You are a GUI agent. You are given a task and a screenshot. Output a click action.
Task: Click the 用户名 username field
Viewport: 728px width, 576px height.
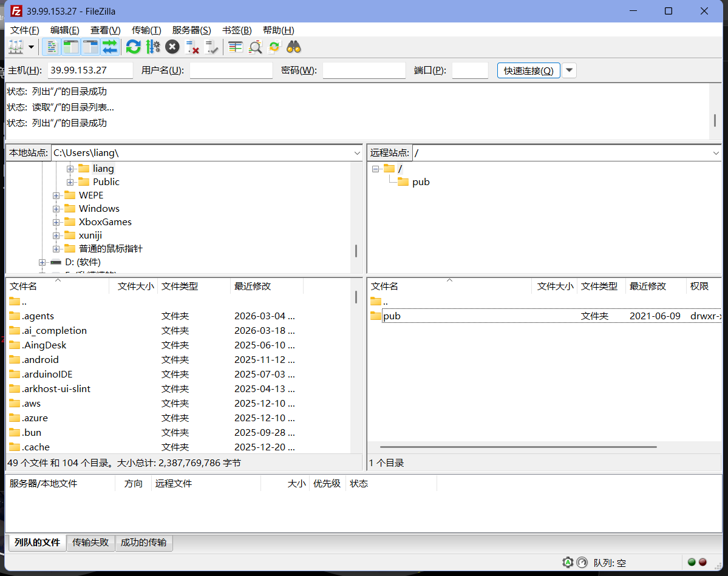coord(231,70)
